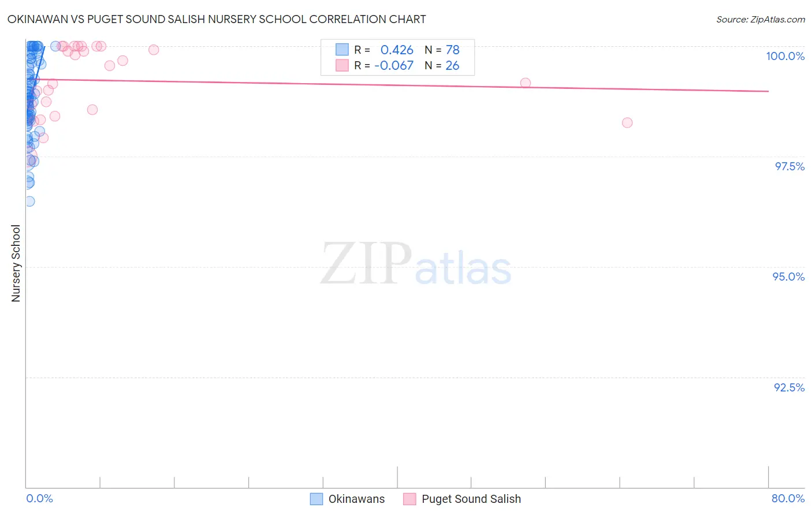Open the ZipAtlas.com source link
Viewport: 812px width, 515px height.
[x=761, y=19]
